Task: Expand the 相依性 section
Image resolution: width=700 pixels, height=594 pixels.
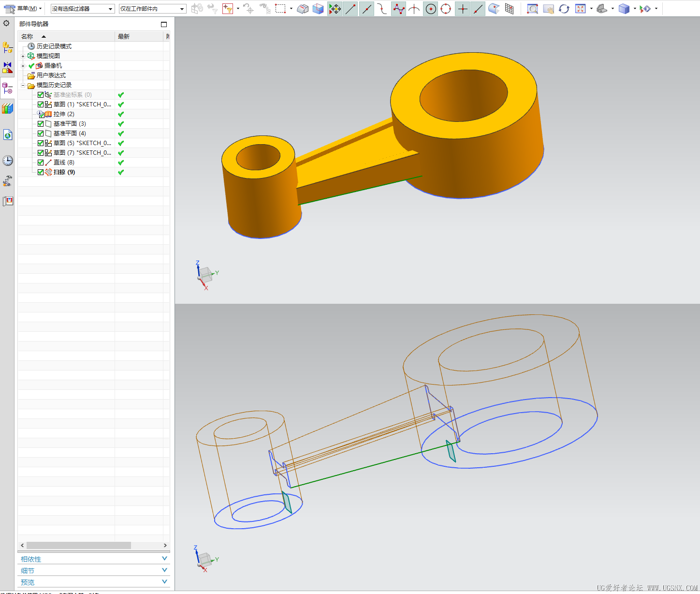Action: point(94,559)
